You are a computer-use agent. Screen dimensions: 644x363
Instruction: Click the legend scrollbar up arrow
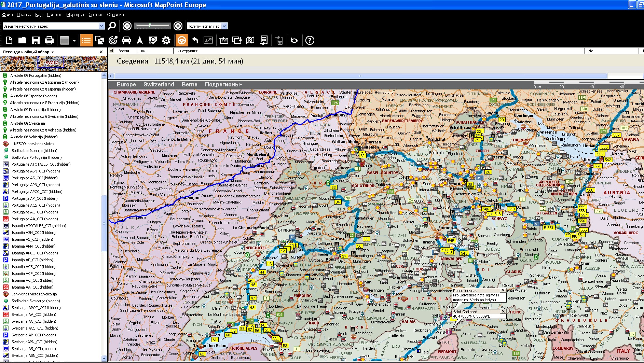coord(104,75)
